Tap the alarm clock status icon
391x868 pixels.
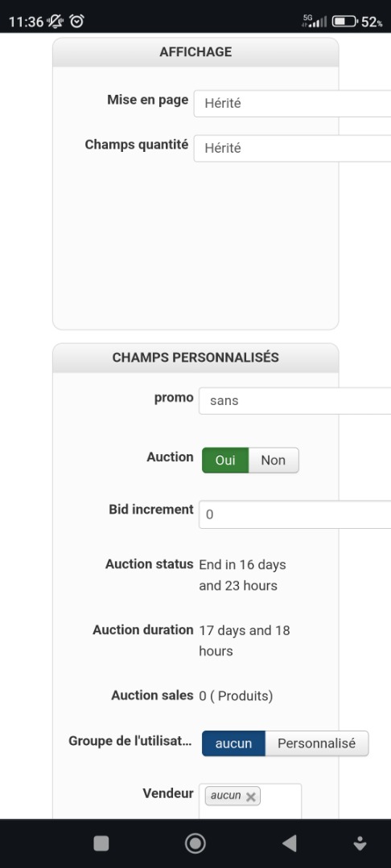[x=77, y=22]
